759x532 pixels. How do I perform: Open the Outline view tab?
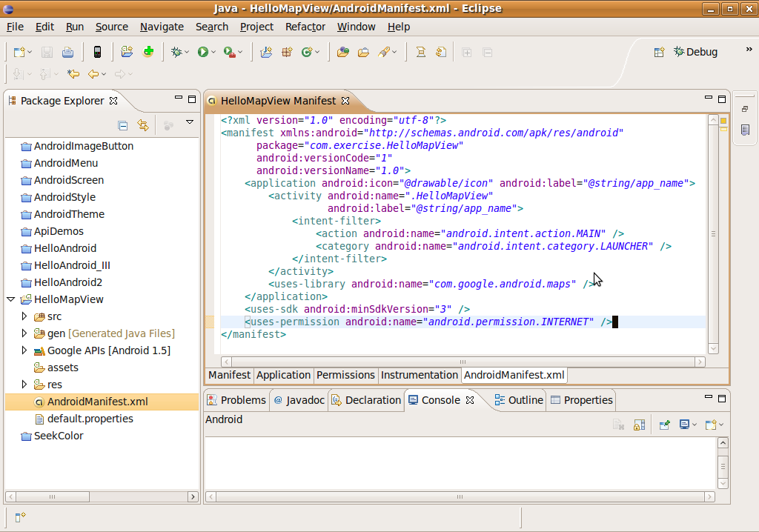point(519,400)
